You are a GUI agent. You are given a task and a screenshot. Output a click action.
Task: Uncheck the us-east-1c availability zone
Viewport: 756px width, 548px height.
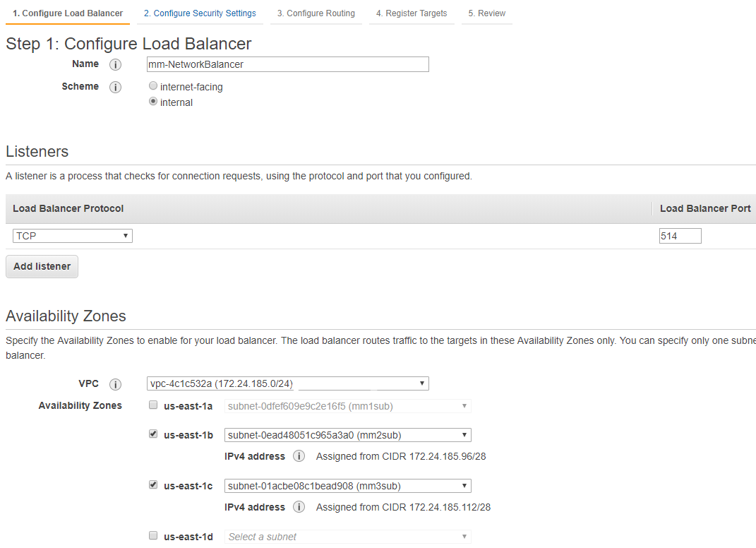(x=153, y=485)
